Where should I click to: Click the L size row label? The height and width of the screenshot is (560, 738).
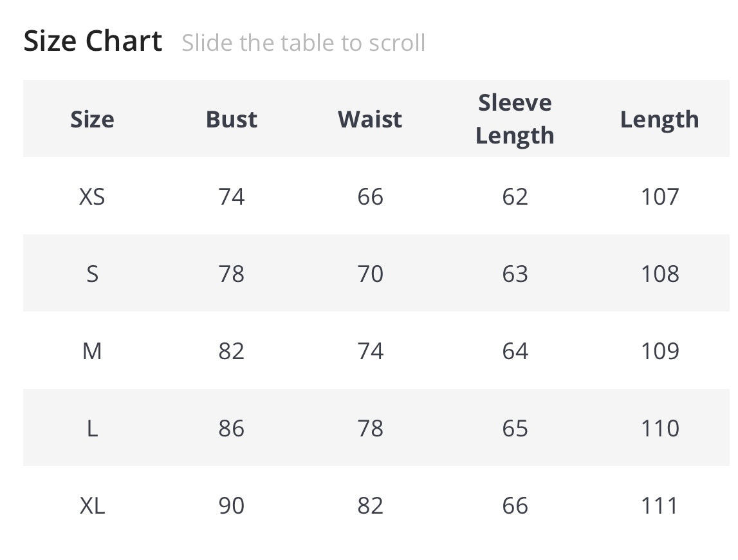(92, 428)
